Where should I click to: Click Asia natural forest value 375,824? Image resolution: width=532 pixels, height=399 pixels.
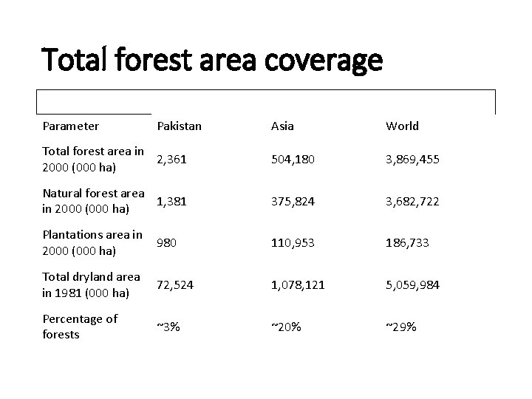pyautogui.click(x=293, y=202)
